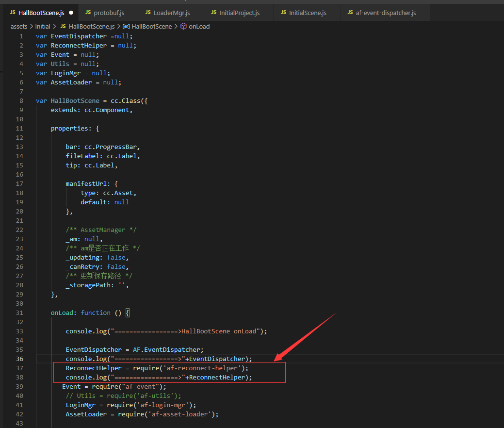Click the '/** AssetManager */' comment
Viewport: 504px width, 428px height.
(x=101, y=230)
